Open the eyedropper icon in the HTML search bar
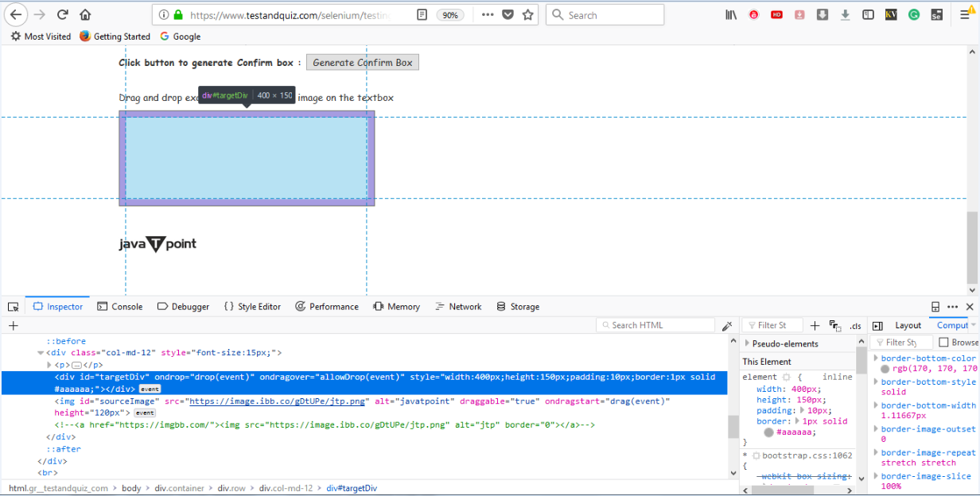Screen dimensions: 980x496 [x=726, y=324]
